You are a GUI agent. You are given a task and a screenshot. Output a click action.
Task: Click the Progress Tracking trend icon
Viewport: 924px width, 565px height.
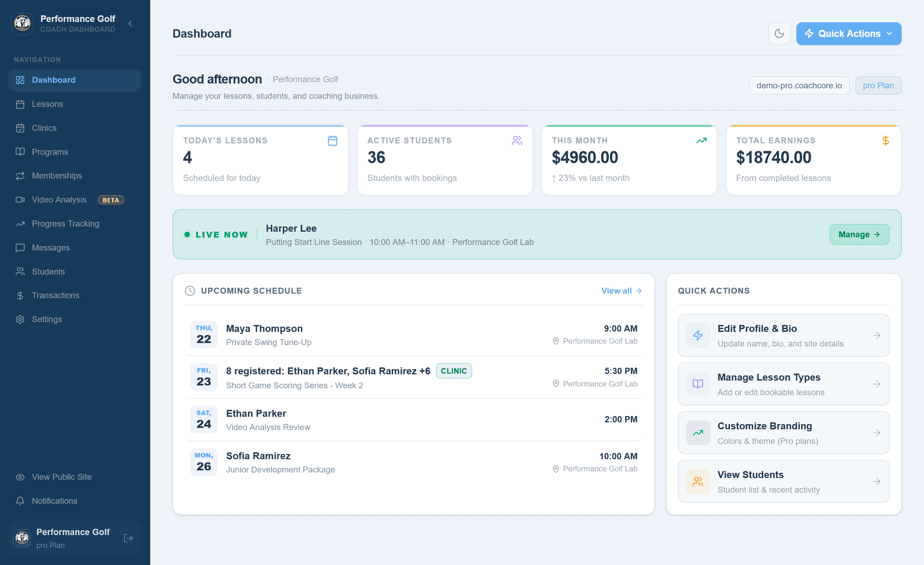pyautogui.click(x=20, y=224)
